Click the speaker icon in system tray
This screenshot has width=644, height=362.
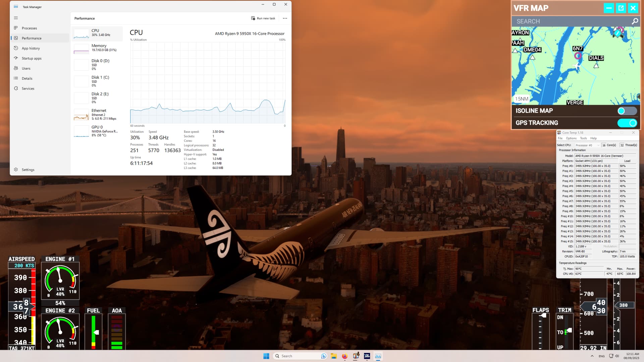coord(616,356)
